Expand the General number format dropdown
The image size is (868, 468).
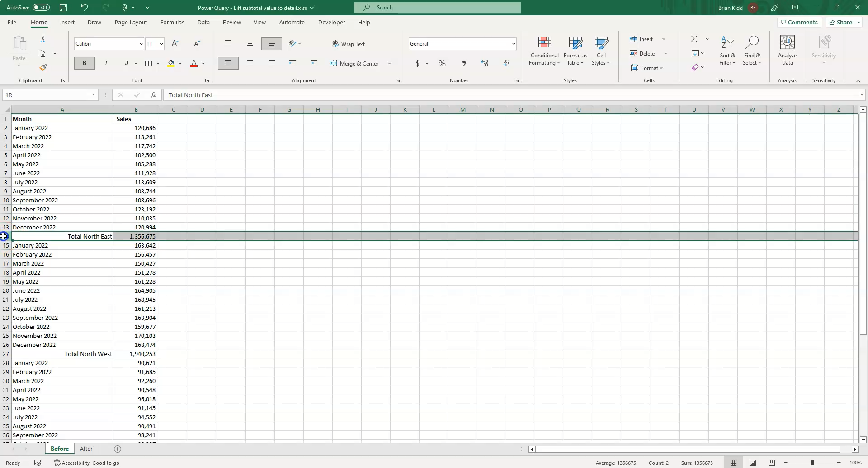coord(513,44)
